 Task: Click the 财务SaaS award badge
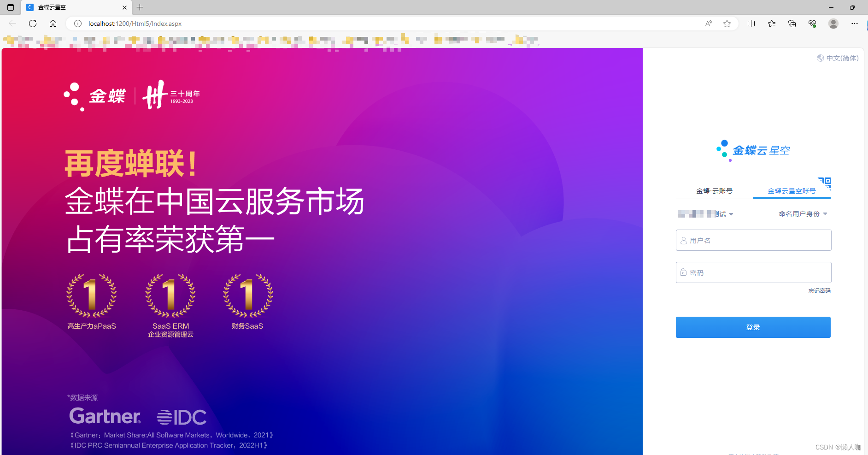248,301
